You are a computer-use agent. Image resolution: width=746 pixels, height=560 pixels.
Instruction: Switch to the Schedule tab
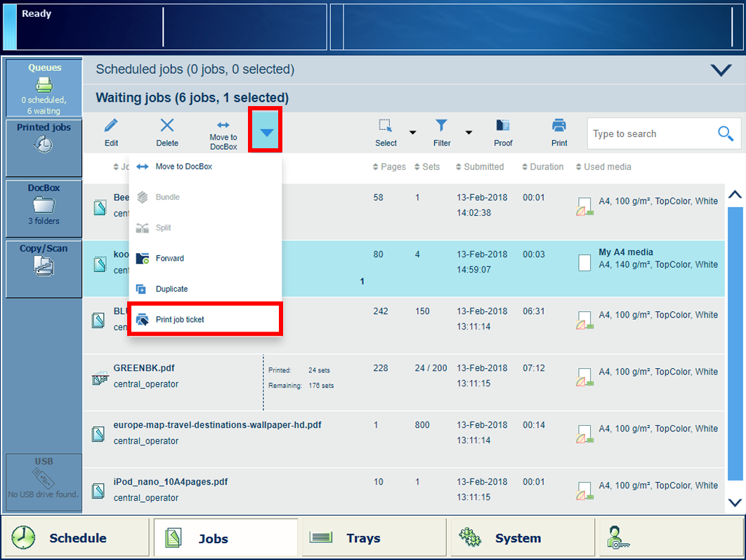[76, 538]
